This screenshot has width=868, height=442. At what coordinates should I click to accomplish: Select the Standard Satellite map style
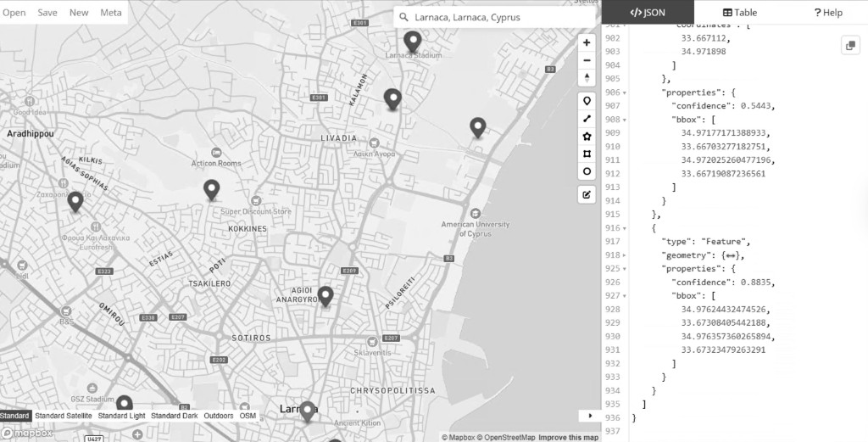63,416
